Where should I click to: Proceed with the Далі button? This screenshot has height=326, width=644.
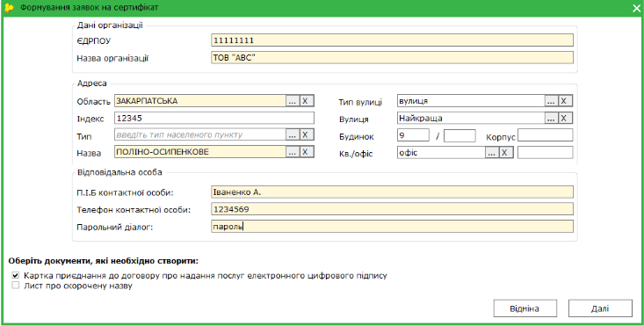pyautogui.click(x=600, y=308)
